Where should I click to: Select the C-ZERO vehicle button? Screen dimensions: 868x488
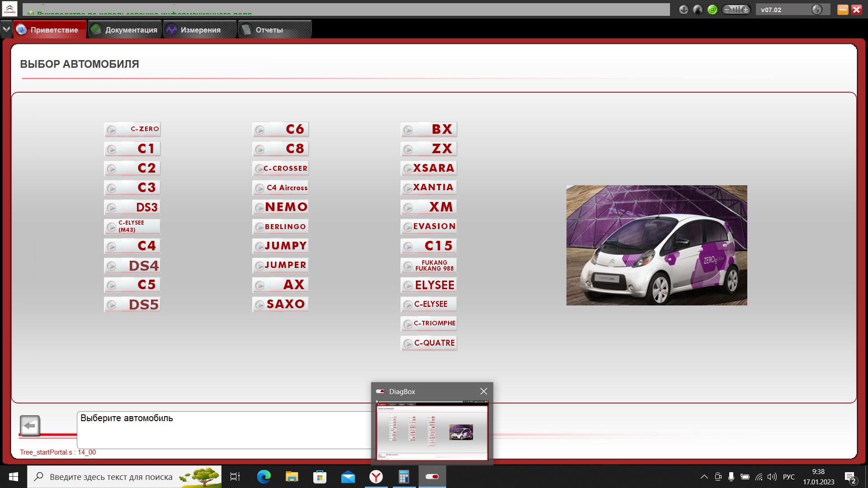coord(132,129)
